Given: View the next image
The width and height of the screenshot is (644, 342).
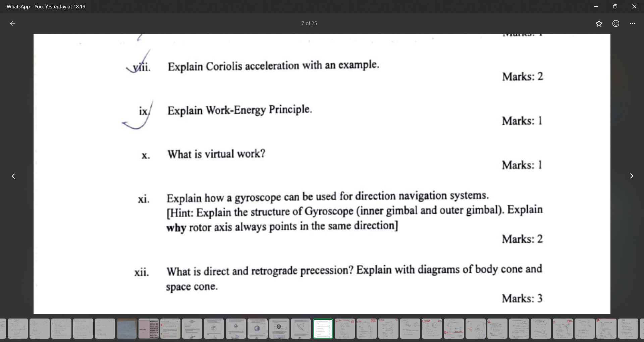Looking at the screenshot, I should [632, 176].
